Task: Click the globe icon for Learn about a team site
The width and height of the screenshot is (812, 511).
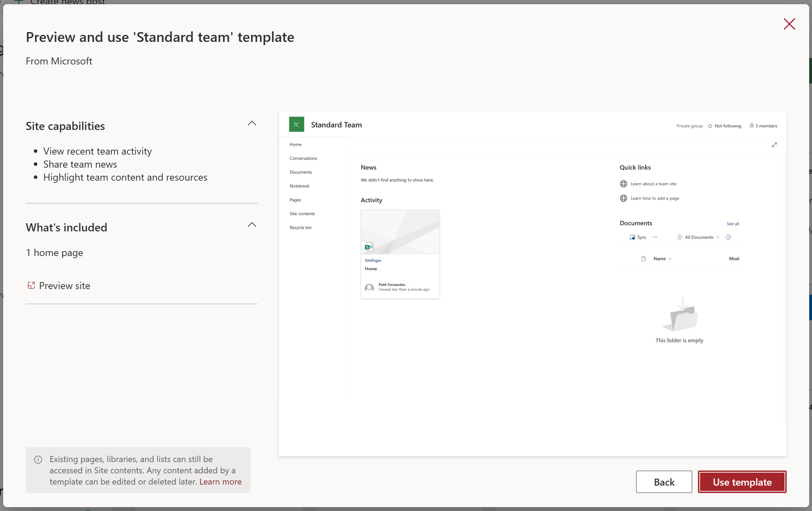Action: pyautogui.click(x=623, y=184)
